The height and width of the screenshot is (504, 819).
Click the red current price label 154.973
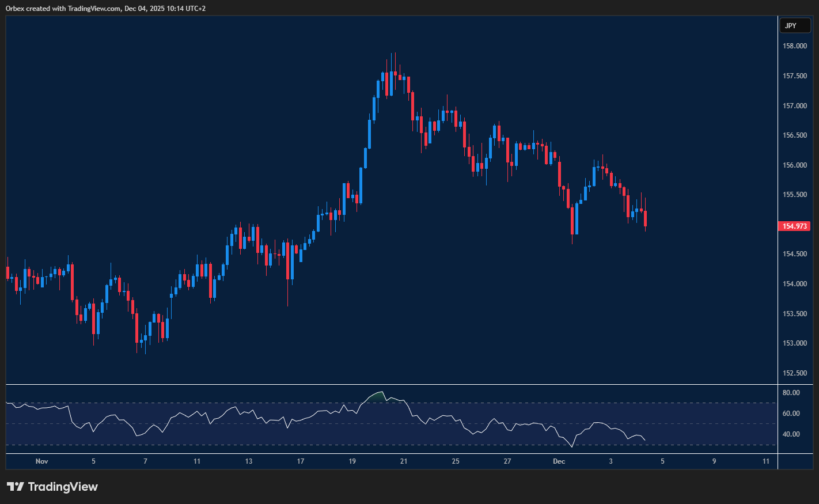(x=795, y=226)
